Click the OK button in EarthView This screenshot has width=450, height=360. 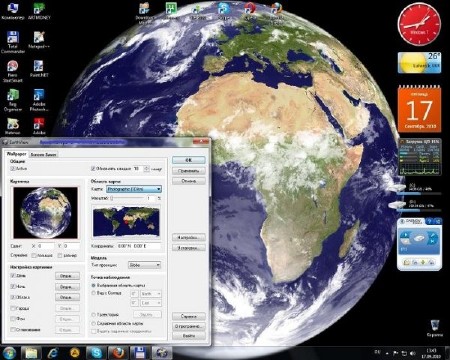[x=189, y=160]
